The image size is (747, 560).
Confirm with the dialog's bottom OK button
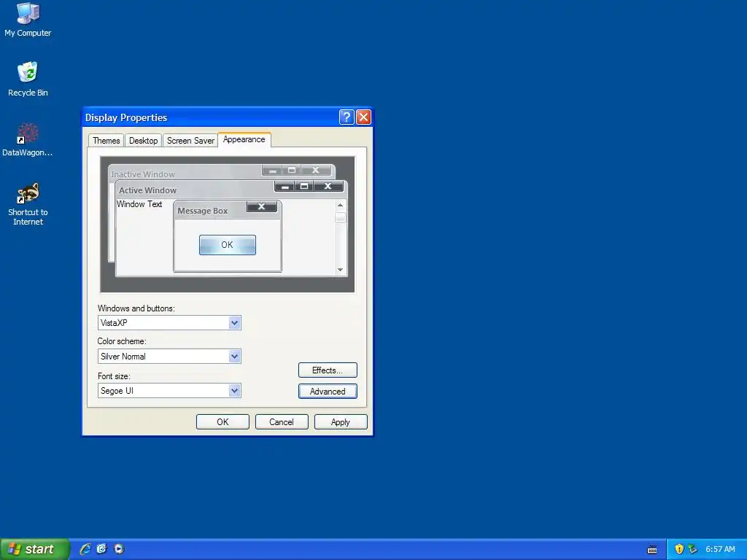[222, 422]
